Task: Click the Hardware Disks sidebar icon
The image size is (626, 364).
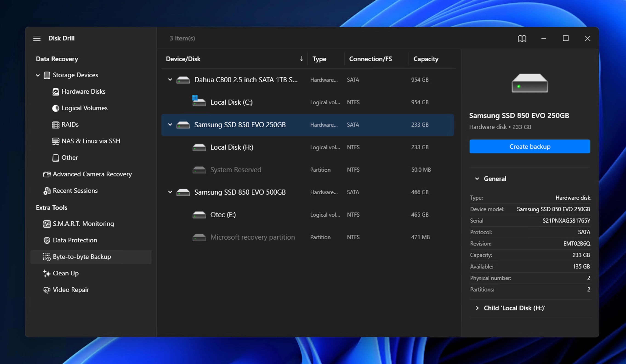Action: click(x=55, y=92)
